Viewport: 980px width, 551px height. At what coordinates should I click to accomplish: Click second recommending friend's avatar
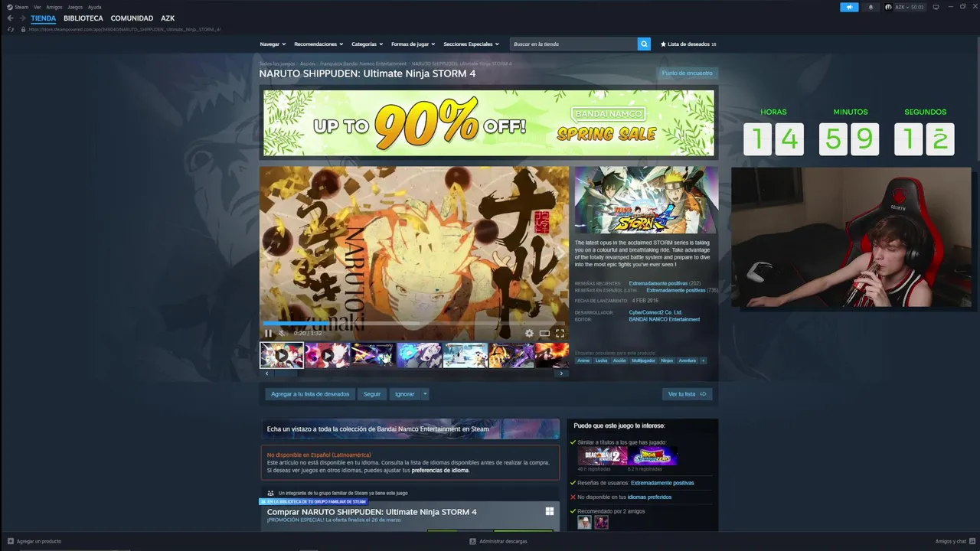click(601, 522)
